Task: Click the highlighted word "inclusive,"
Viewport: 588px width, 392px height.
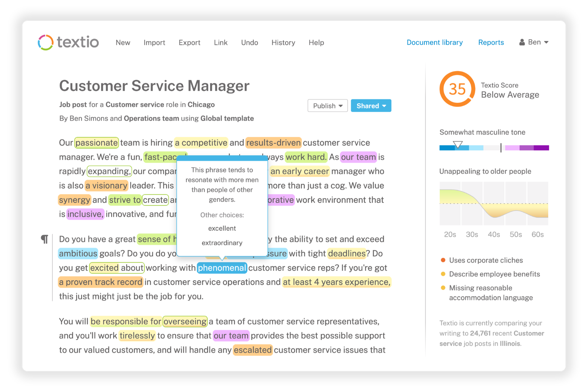Action: (x=85, y=214)
